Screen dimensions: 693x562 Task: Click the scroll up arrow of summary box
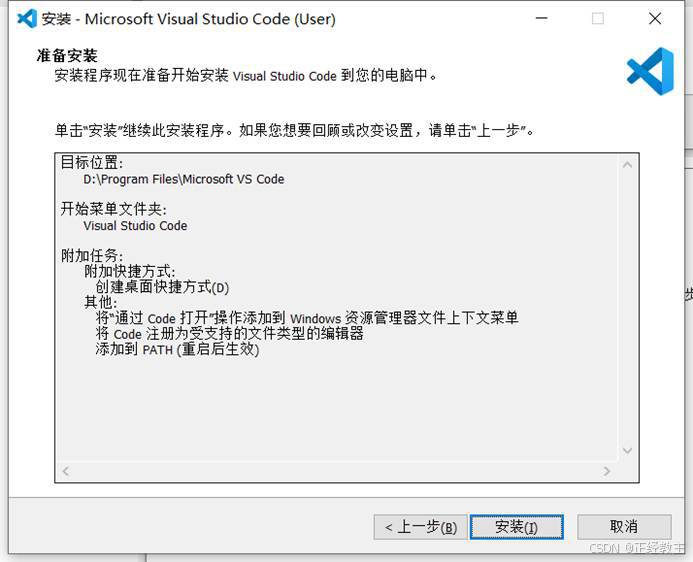pos(627,165)
